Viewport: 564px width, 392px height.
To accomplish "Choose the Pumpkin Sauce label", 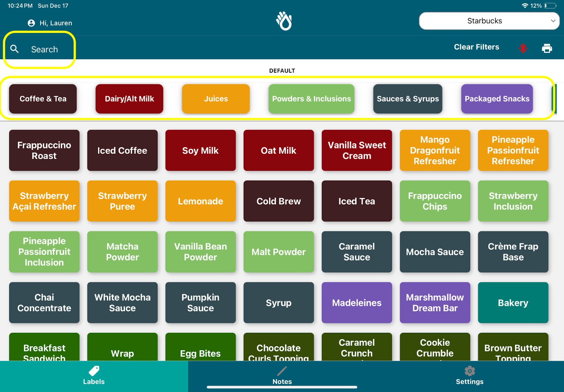I will [x=201, y=303].
